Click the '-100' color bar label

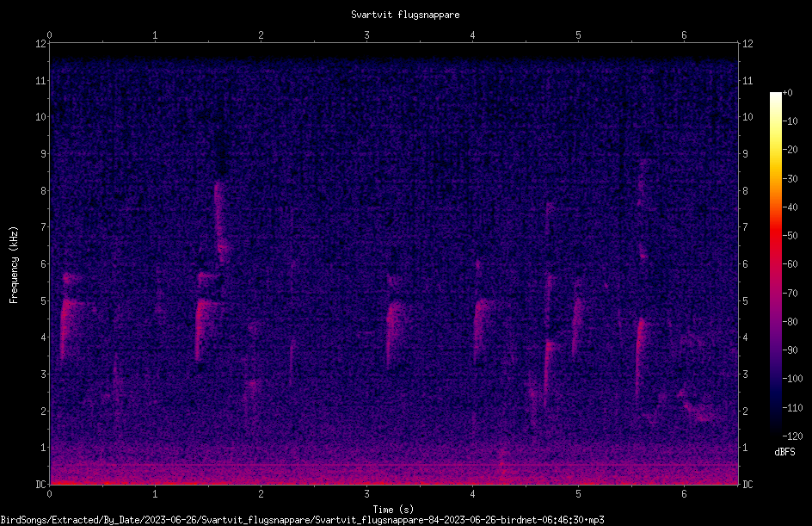[792, 379]
